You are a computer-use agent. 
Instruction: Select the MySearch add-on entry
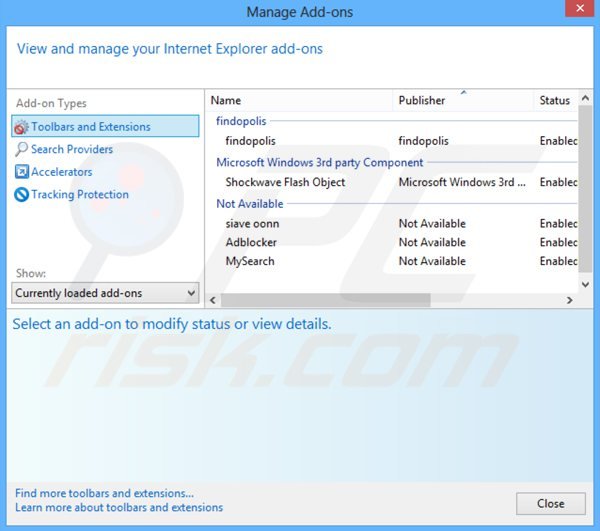click(x=250, y=261)
